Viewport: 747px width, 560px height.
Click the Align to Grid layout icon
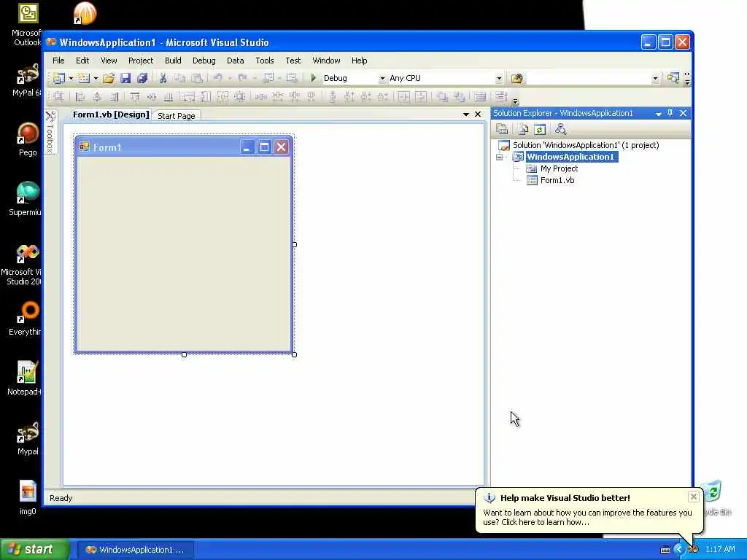click(x=58, y=97)
